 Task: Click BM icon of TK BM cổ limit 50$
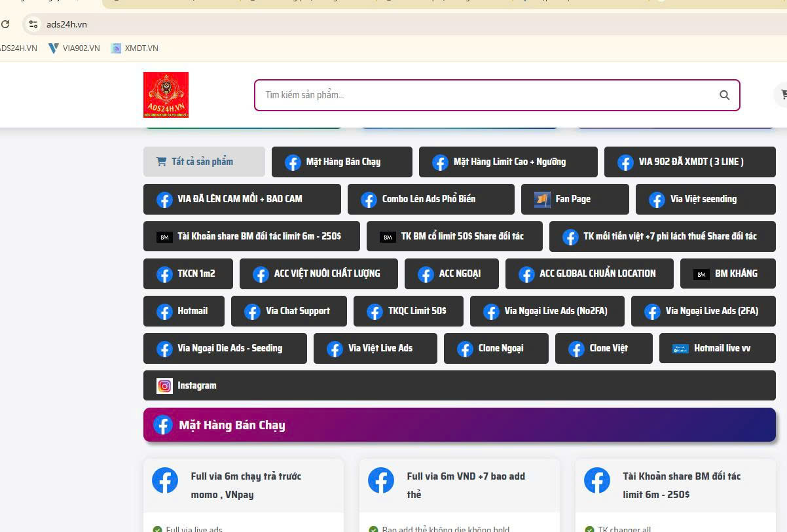[x=388, y=237]
